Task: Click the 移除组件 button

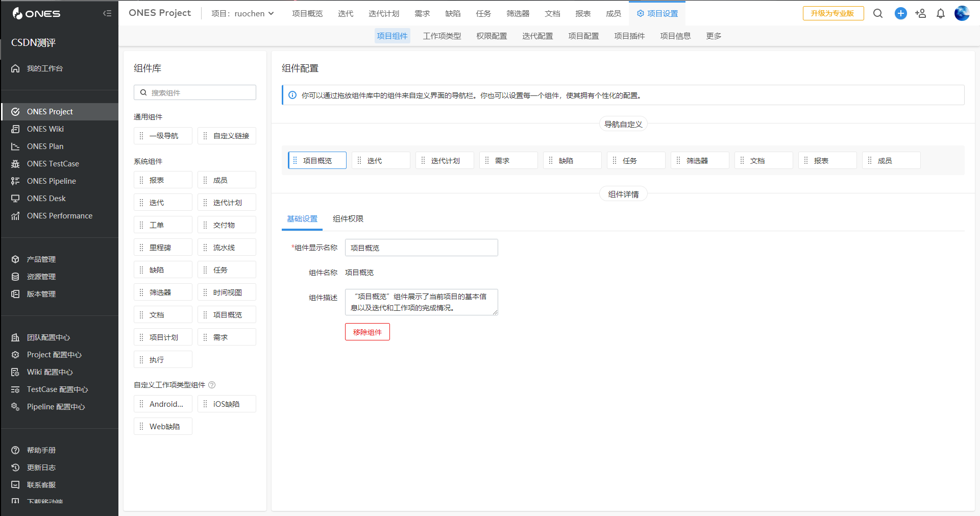Action: click(367, 332)
